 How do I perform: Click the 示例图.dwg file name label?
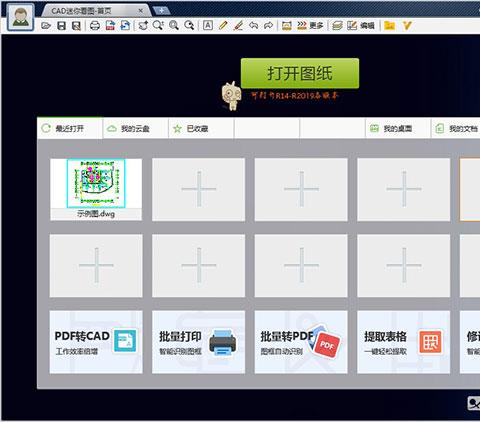[96, 214]
